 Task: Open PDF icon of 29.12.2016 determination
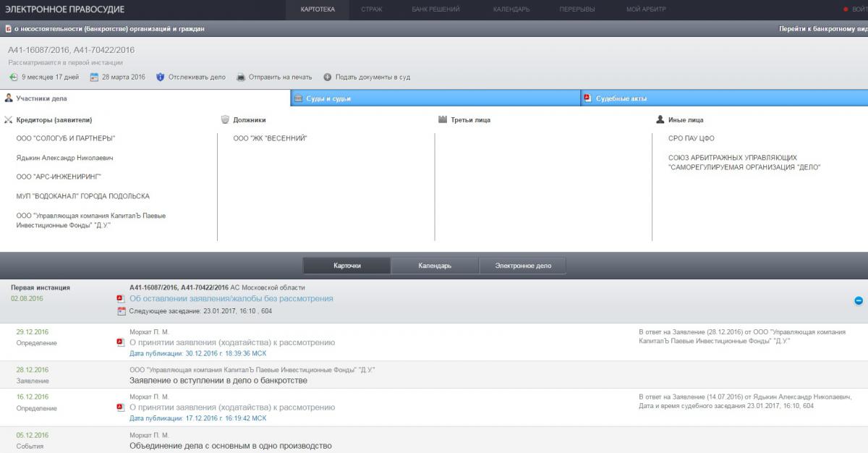pyautogui.click(x=122, y=343)
